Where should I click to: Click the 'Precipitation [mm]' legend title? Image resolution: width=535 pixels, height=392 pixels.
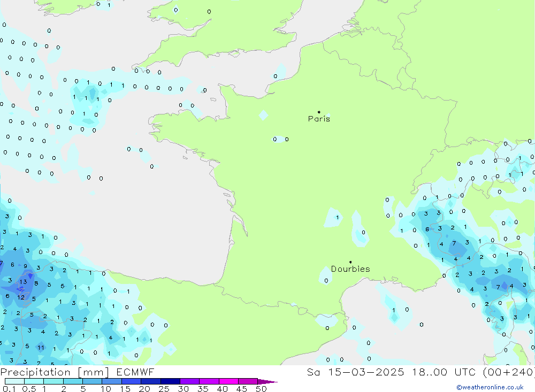coord(55,372)
